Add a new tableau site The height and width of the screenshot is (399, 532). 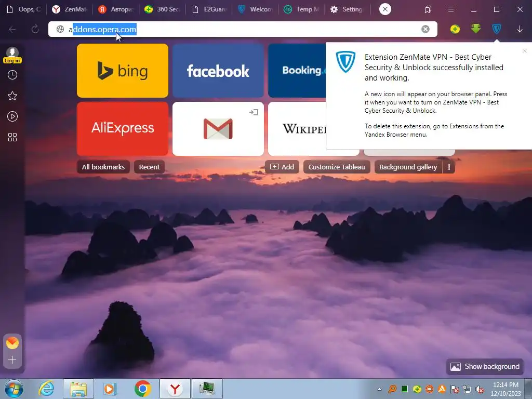tap(282, 167)
